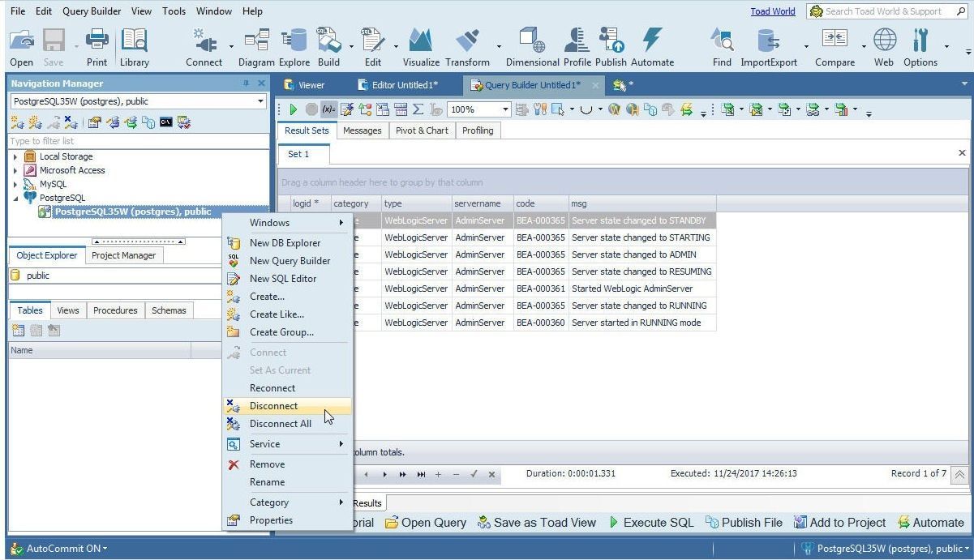Open the Options tool
The image size is (974, 560).
920,47
